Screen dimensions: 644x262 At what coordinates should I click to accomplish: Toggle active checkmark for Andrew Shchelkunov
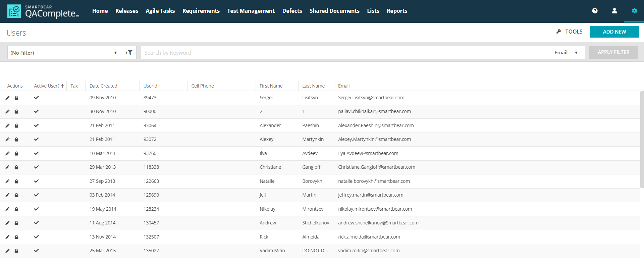click(x=36, y=223)
